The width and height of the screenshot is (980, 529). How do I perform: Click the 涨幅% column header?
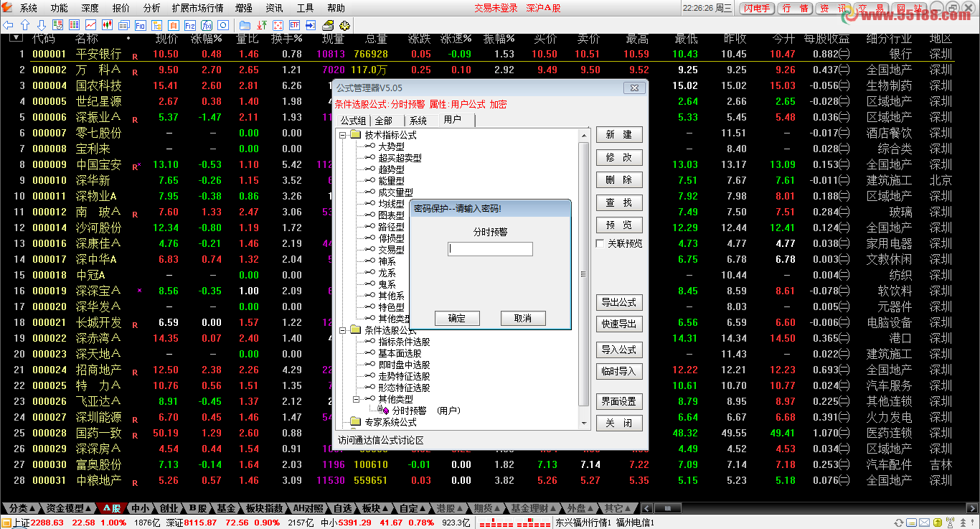pos(207,38)
